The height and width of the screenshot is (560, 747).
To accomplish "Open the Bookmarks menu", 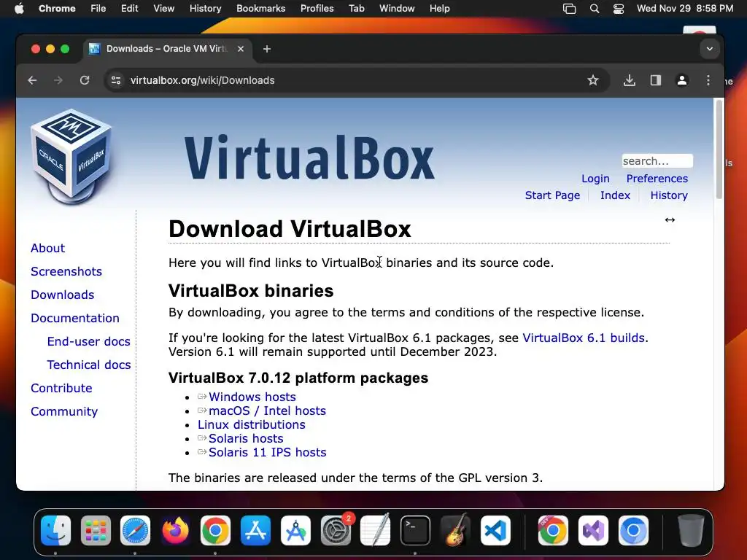I will coord(260,9).
